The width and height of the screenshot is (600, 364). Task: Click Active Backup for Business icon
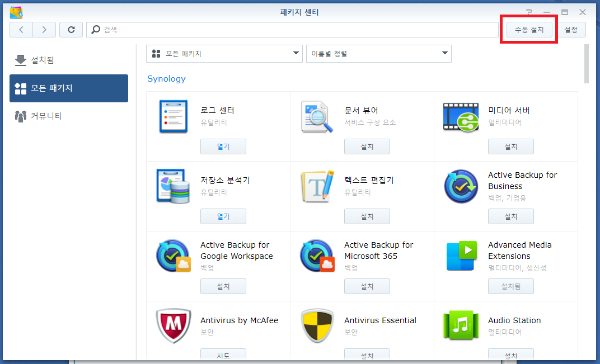pyautogui.click(x=461, y=187)
